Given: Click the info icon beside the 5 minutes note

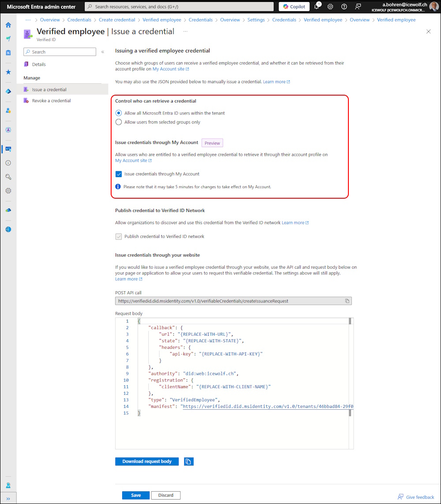Looking at the screenshot, I should (x=118, y=187).
